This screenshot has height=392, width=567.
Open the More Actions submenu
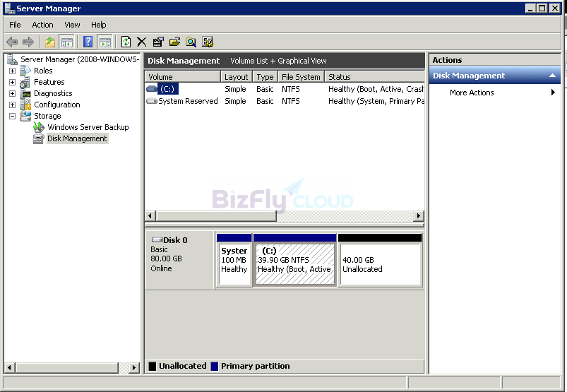click(x=495, y=93)
